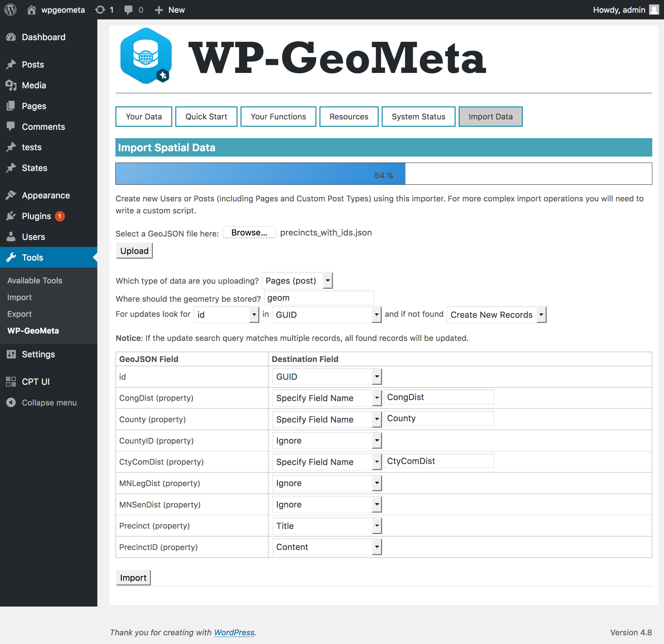The height and width of the screenshot is (644, 664).
Task: Click the Settings sliders icon in sidebar
Action: point(11,354)
